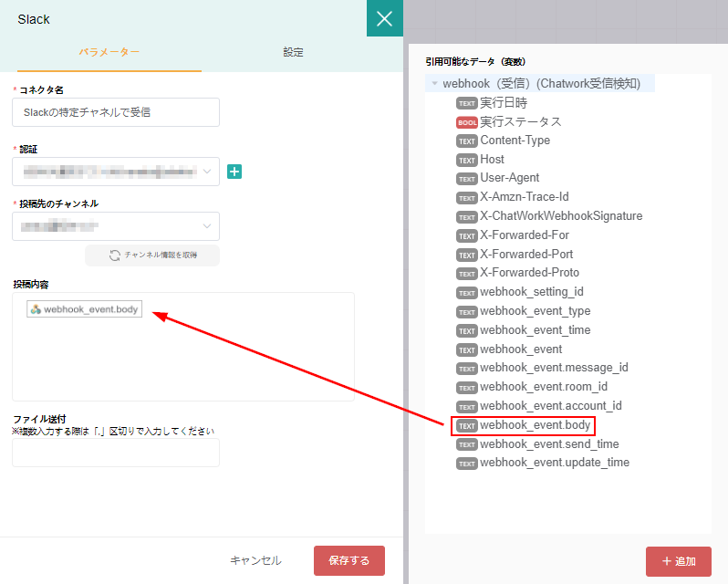Open the 投稿先のチャンネル dropdown
The width and height of the screenshot is (728, 584).
click(x=116, y=226)
